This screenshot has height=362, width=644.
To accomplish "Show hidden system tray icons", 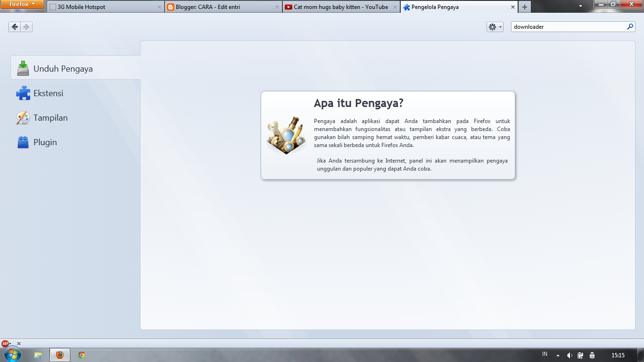I will tap(558, 355).
